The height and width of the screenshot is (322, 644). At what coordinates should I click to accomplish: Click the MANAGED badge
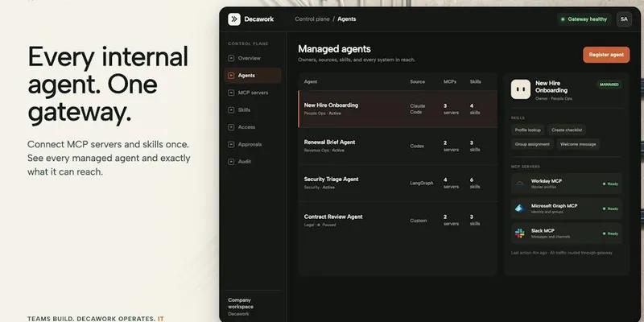pyautogui.click(x=609, y=85)
